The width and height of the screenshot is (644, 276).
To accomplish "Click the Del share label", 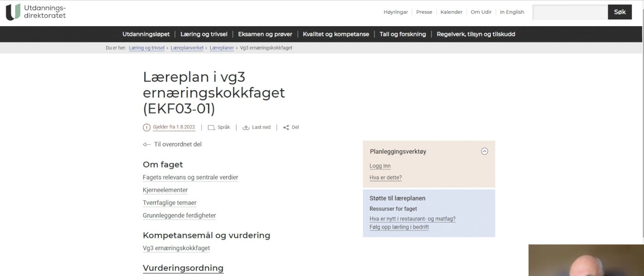I will (x=295, y=127).
